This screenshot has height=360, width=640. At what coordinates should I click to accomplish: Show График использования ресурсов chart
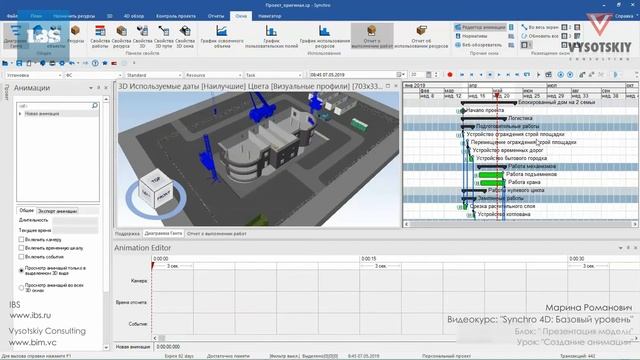pyautogui.click(x=324, y=37)
